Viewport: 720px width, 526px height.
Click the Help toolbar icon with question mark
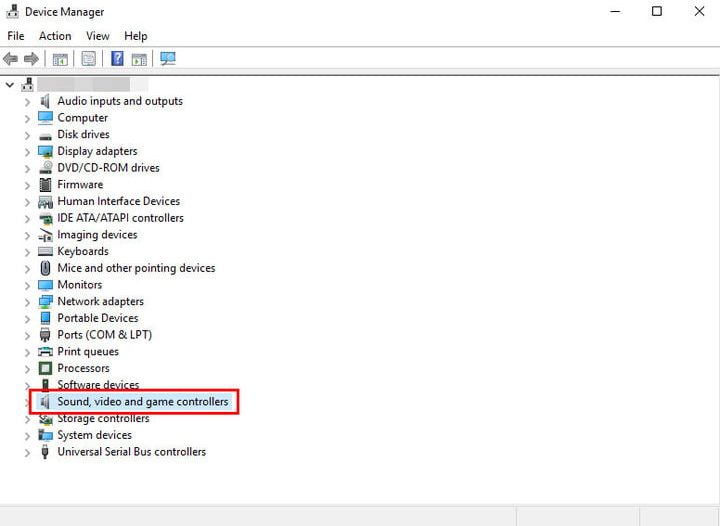pos(117,59)
